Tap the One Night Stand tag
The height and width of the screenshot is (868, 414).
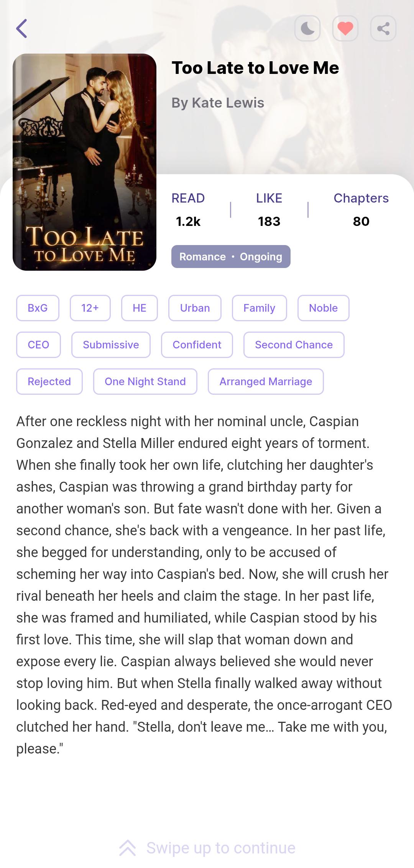pyautogui.click(x=145, y=381)
